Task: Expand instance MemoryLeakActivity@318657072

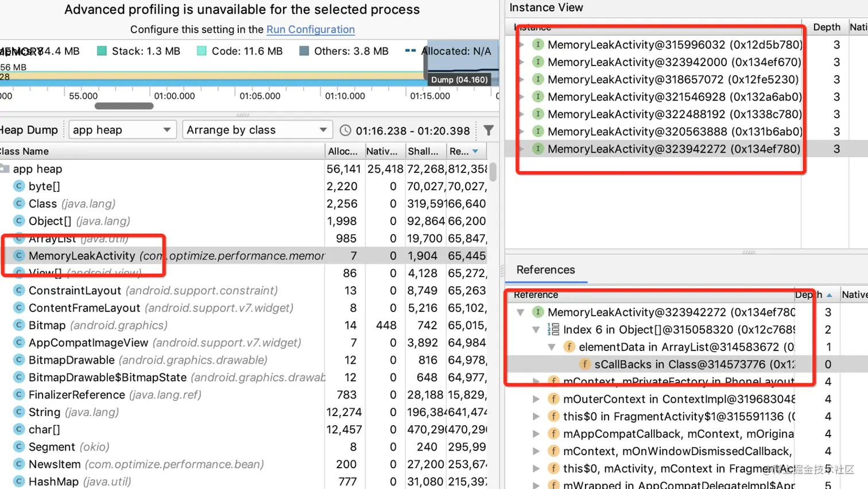Action: pyautogui.click(x=521, y=79)
